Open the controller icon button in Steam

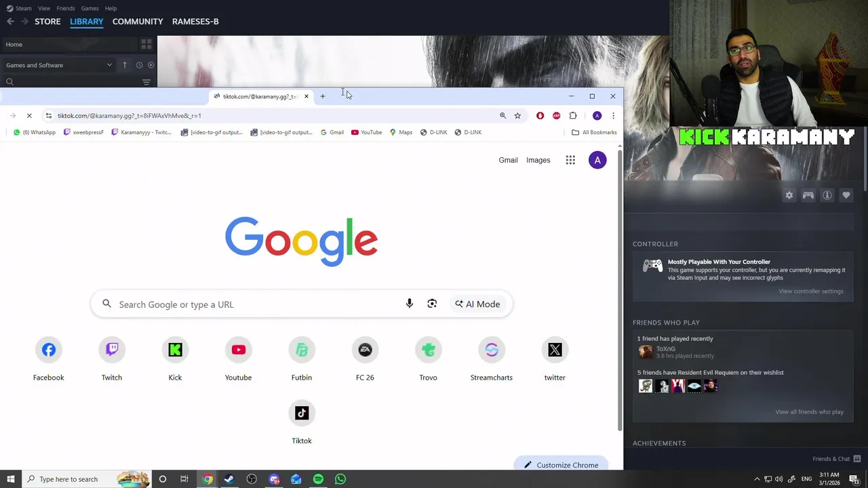click(x=808, y=195)
